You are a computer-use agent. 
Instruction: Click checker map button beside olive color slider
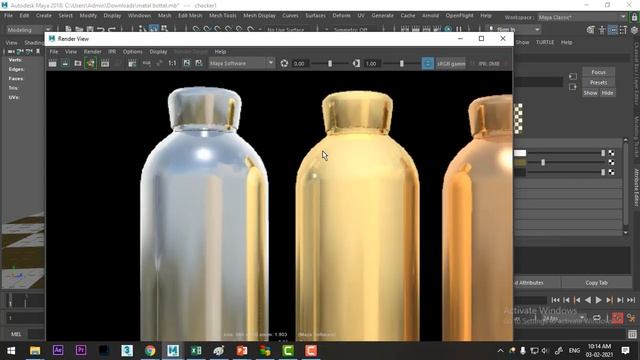click(611, 162)
